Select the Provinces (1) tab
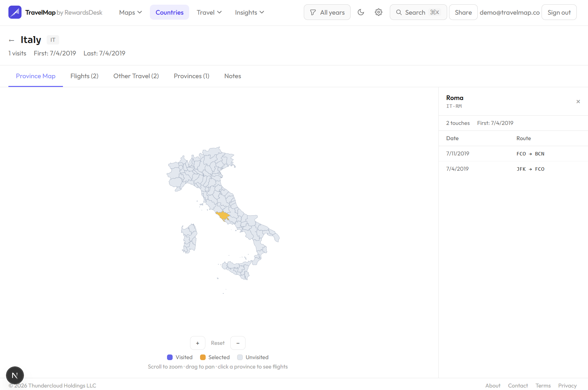This screenshot has height=390, width=588. coord(191,76)
